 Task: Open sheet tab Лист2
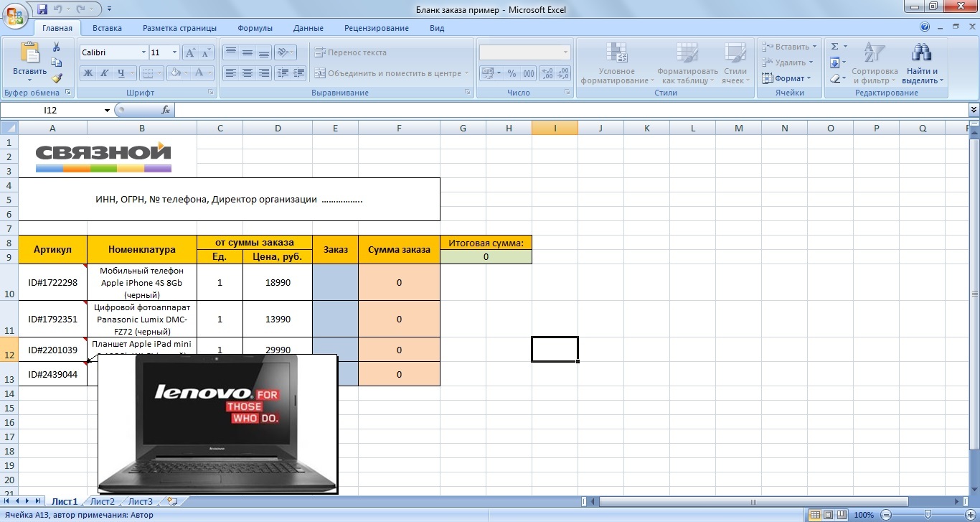[103, 501]
